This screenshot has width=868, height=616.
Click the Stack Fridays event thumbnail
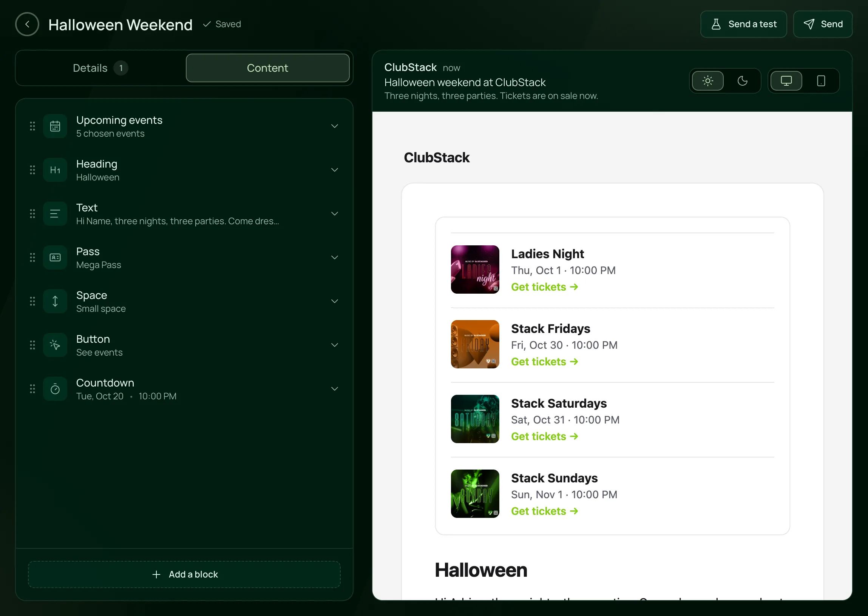pos(475,344)
